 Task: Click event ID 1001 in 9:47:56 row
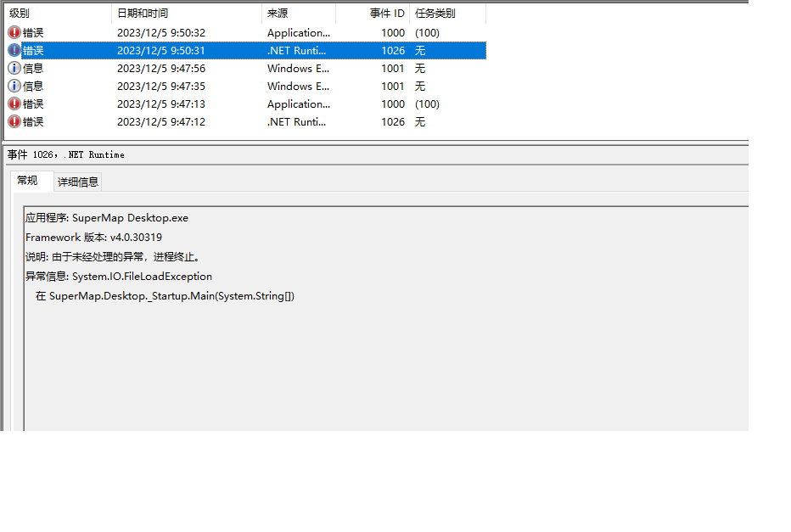click(x=393, y=68)
